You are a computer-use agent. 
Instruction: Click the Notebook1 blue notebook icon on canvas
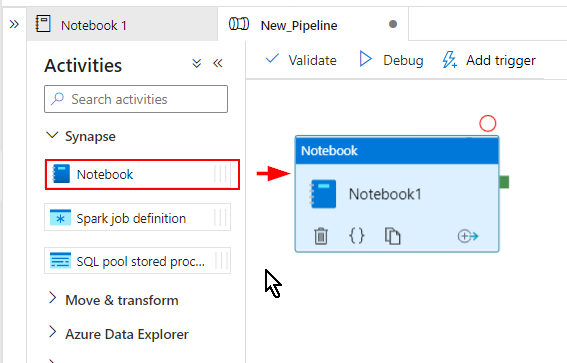pos(323,194)
